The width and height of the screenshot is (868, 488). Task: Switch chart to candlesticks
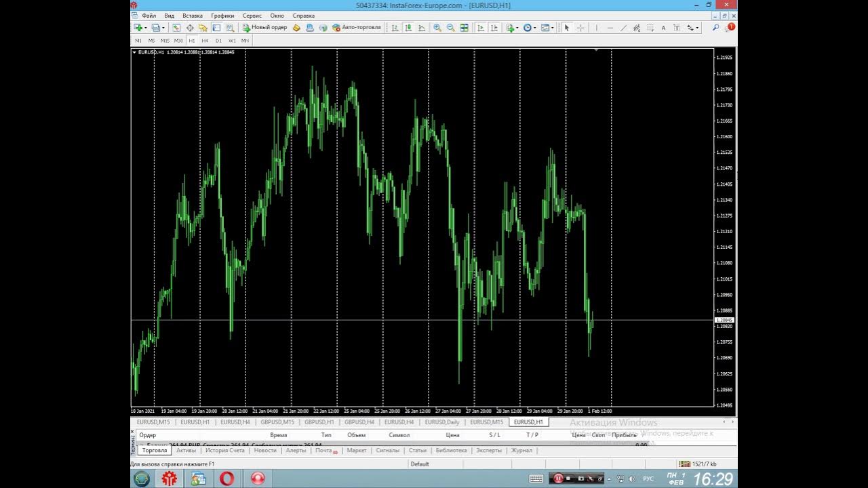pyautogui.click(x=408, y=28)
